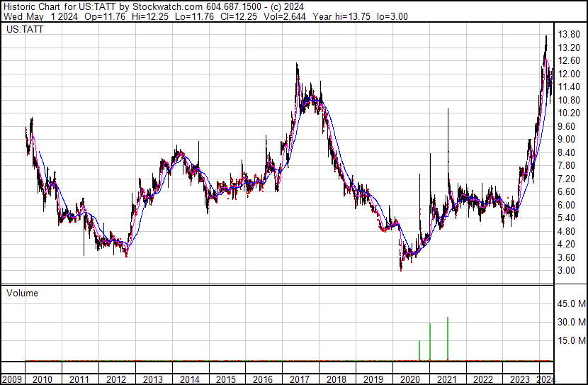Click the Op=11.76 opening price value
588x385 pixels.
click(105, 16)
